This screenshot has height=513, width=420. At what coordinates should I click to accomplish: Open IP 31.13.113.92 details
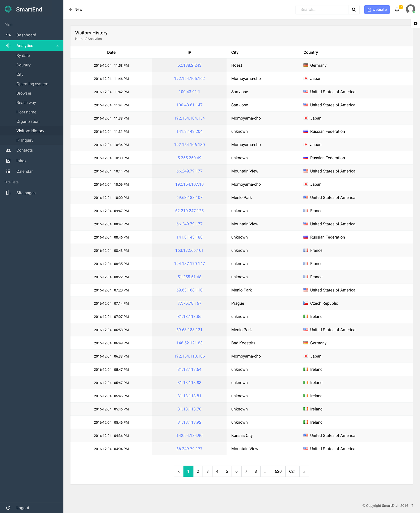tap(189, 422)
